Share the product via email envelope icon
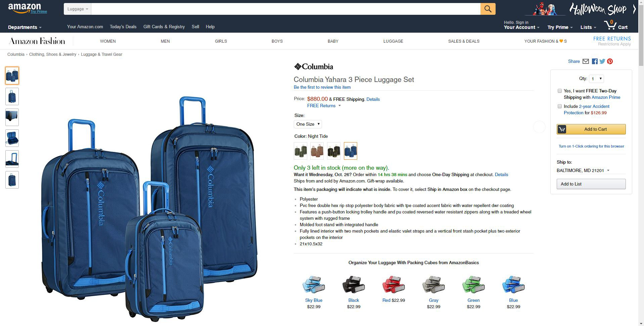 [586, 61]
